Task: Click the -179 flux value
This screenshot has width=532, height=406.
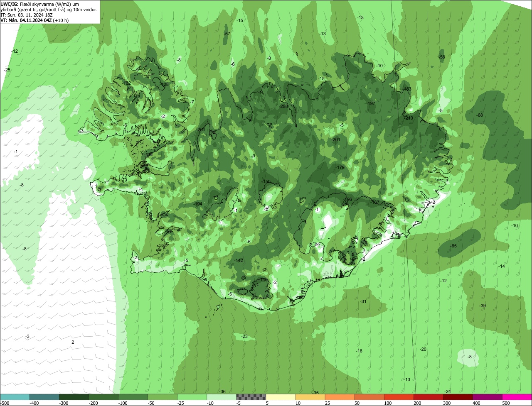Action: [x=340, y=167]
